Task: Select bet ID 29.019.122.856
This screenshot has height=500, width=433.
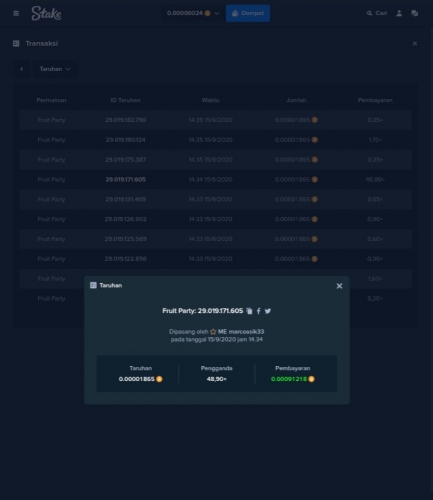Action: pos(126,259)
